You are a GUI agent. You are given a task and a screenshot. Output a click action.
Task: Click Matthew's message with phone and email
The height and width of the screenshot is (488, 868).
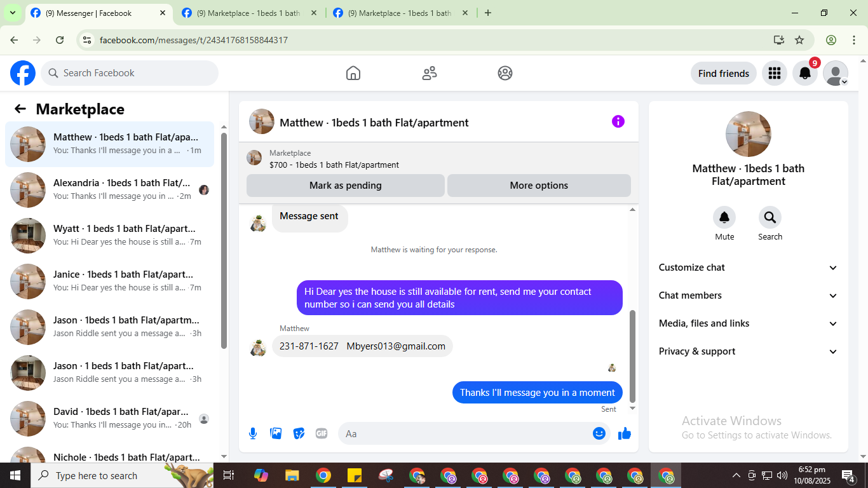point(362,346)
